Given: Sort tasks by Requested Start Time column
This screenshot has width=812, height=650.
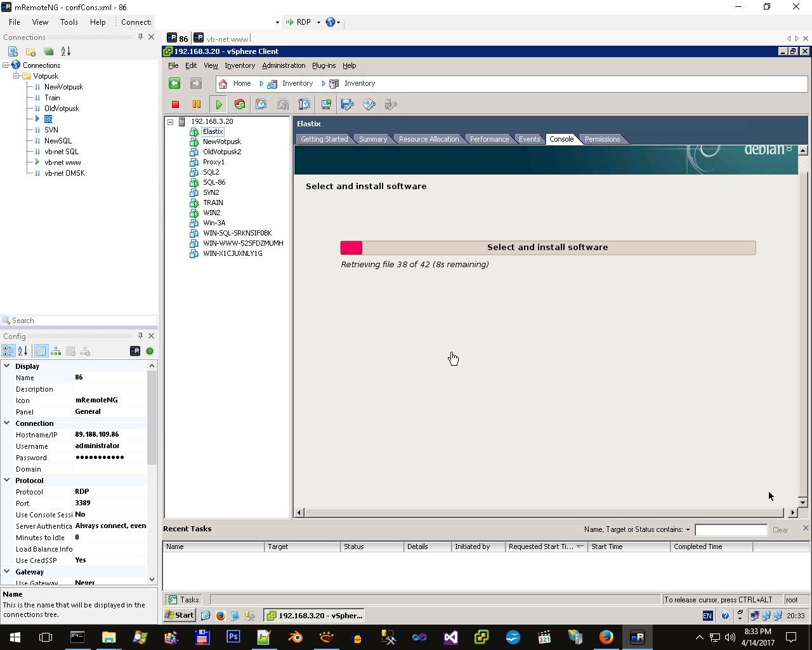Looking at the screenshot, I should pyautogui.click(x=546, y=547).
